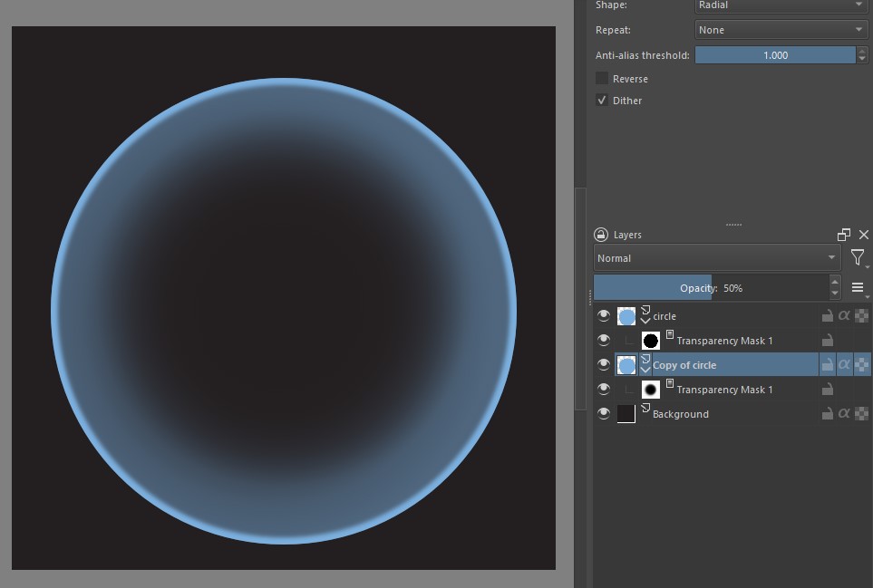The height and width of the screenshot is (588, 873).
Task: Open the Repeat dropdown set to None
Action: coord(781,30)
